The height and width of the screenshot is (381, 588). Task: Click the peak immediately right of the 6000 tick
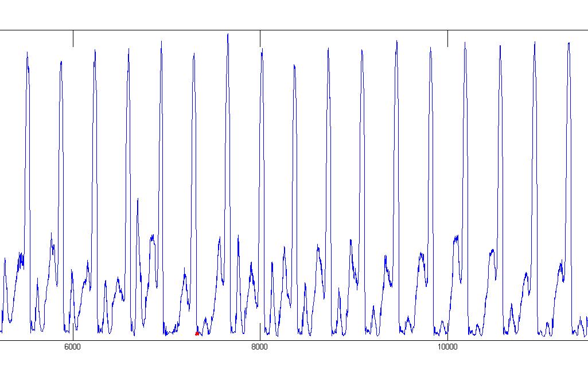[95, 50]
